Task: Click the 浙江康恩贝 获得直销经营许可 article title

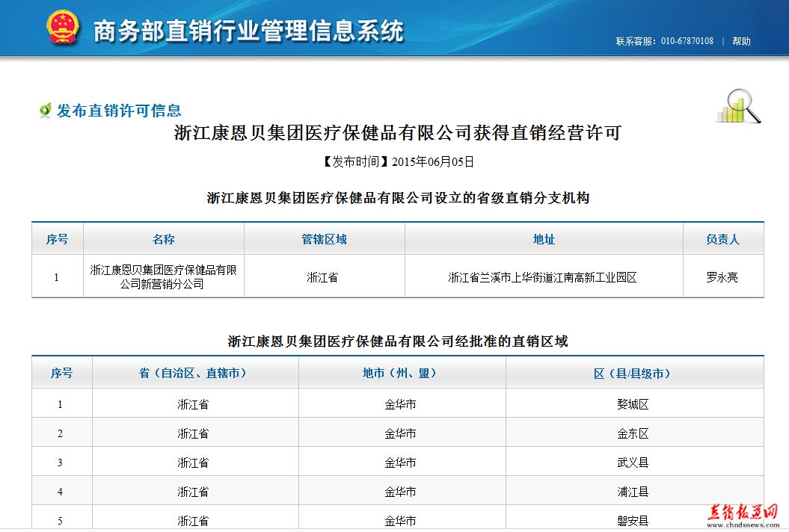Action: tap(398, 133)
